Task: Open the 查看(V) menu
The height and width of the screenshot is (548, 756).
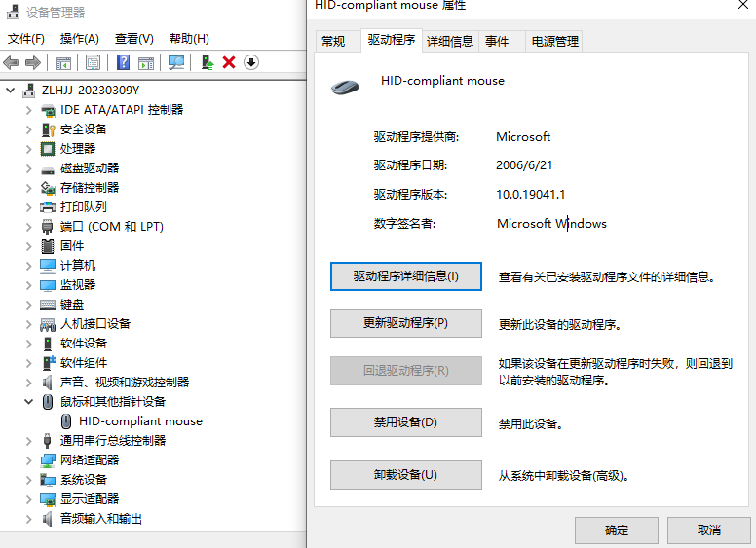Action: click(x=134, y=39)
